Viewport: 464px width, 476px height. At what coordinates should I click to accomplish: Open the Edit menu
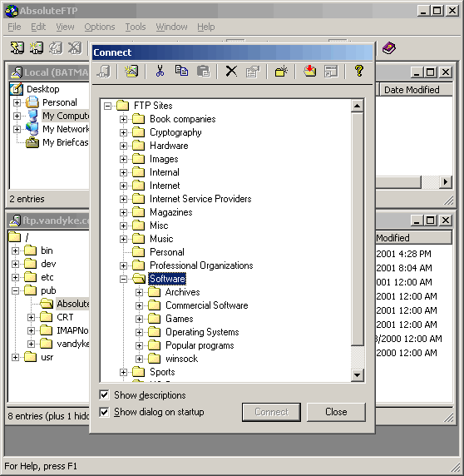pyautogui.click(x=38, y=27)
